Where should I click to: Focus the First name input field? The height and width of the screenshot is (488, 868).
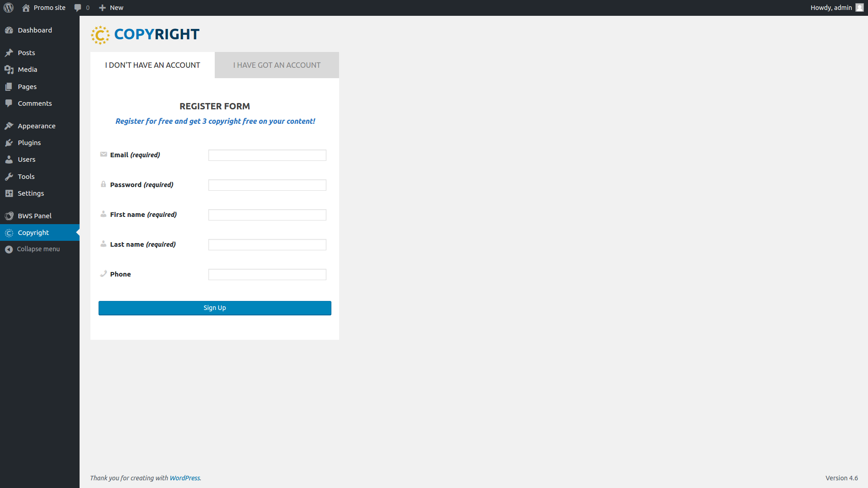267,215
